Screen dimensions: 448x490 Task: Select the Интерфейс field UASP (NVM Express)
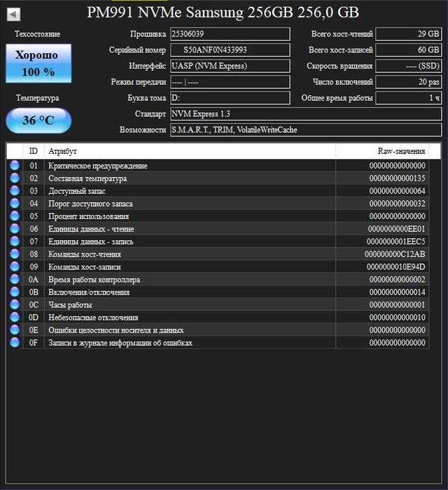230,66
